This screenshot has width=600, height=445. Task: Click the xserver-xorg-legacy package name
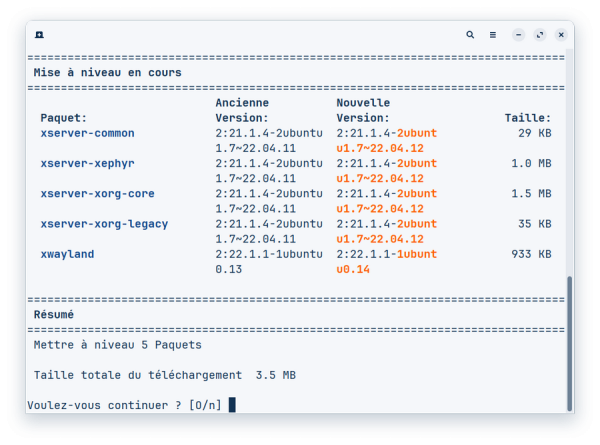(104, 223)
